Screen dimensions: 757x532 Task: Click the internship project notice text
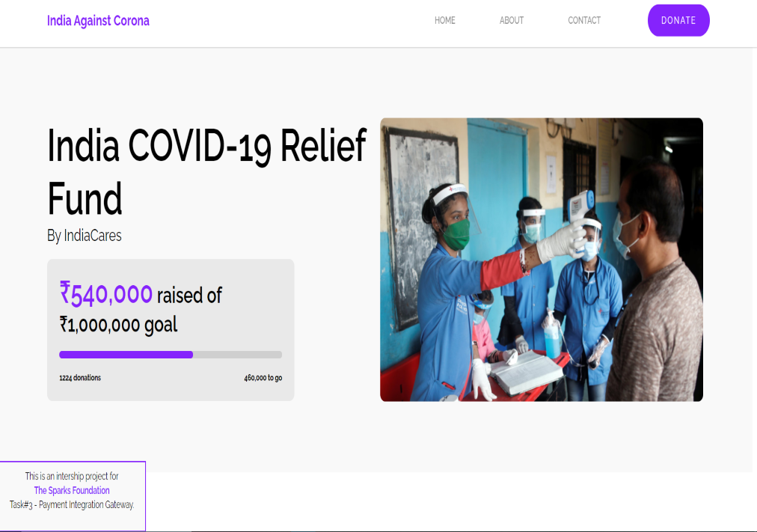72,476
